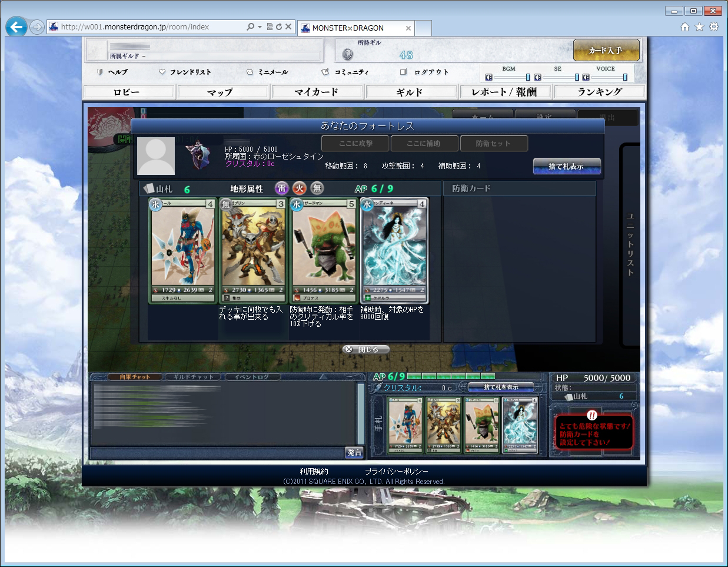The height and width of the screenshot is (567, 728).
Task: Click the chat log scrollbar
Action: 361,413
